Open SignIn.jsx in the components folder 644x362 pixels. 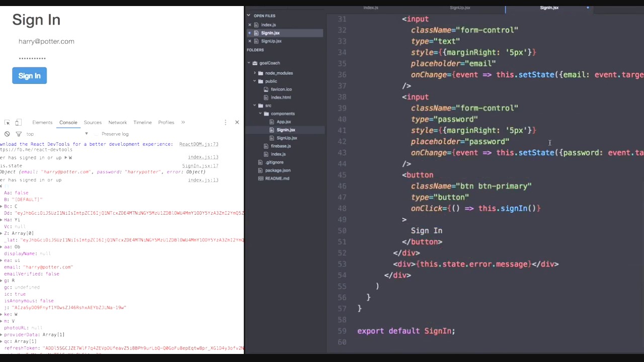286,130
